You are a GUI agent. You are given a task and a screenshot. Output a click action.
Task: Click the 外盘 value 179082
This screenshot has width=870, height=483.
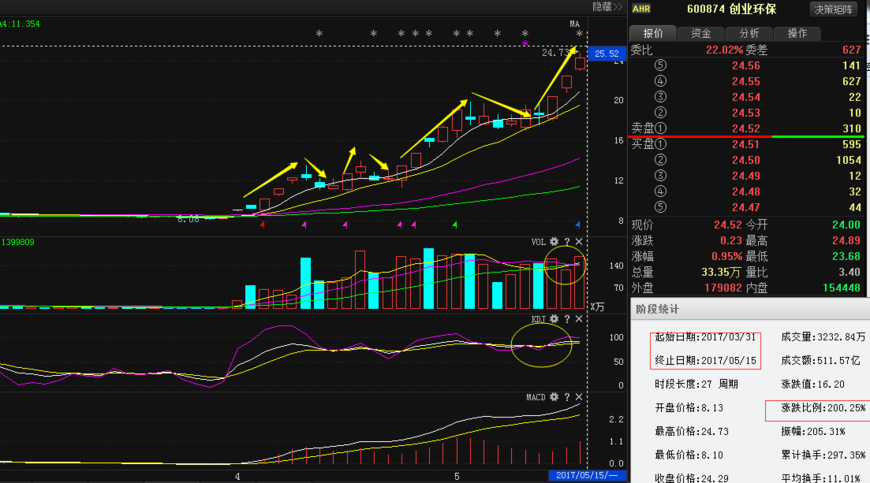(x=723, y=288)
